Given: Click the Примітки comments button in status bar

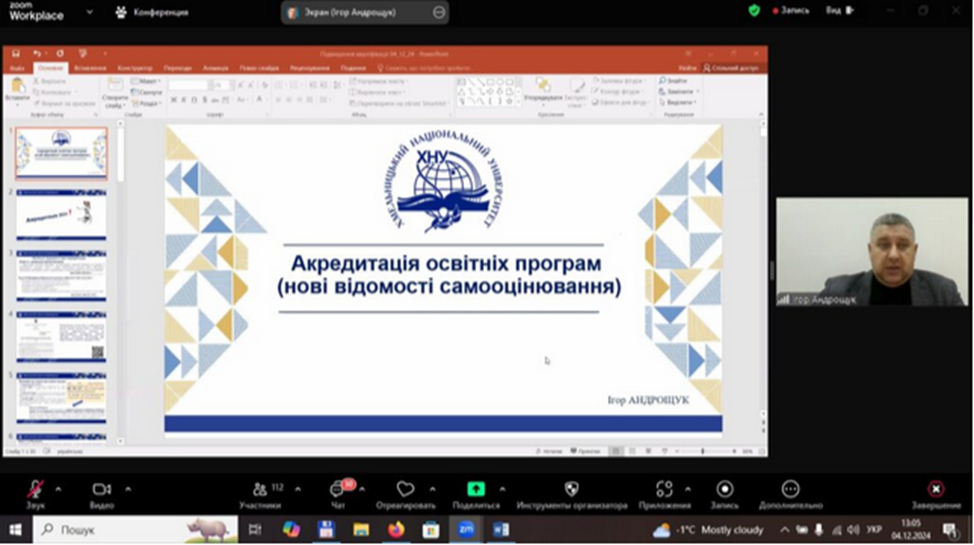Looking at the screenshot, I should coord(585,451).
